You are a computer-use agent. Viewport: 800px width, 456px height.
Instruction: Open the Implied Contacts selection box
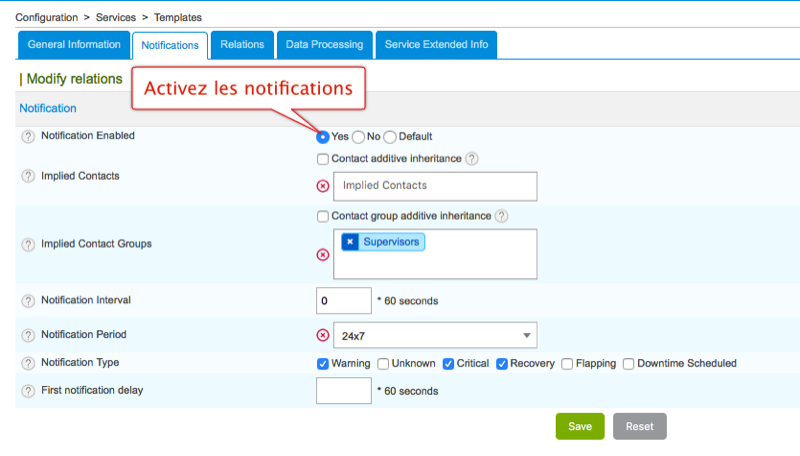tap(435, 186)
